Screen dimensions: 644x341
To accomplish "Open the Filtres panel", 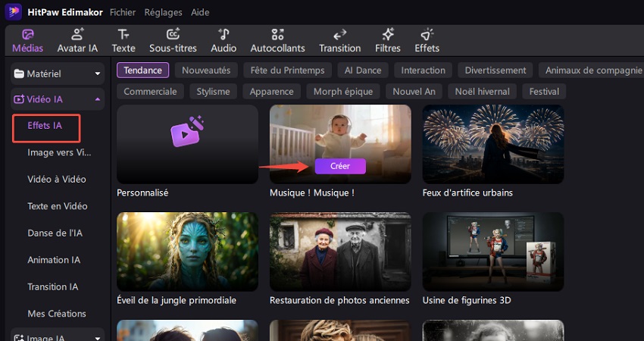I will coord(387,41).
